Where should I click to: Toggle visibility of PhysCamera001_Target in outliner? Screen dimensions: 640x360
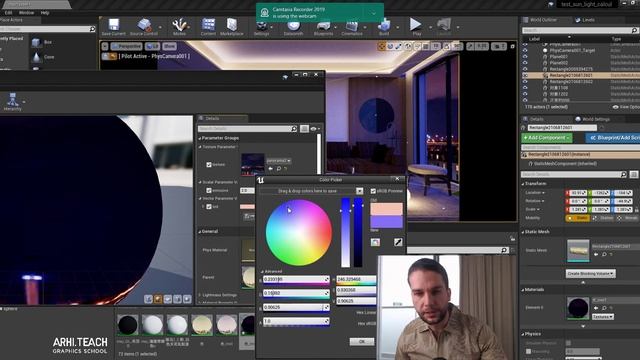point(525,51)
